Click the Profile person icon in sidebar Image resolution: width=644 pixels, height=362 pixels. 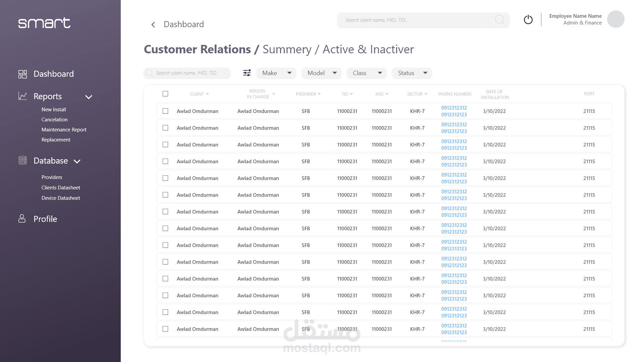coord(22,219)
